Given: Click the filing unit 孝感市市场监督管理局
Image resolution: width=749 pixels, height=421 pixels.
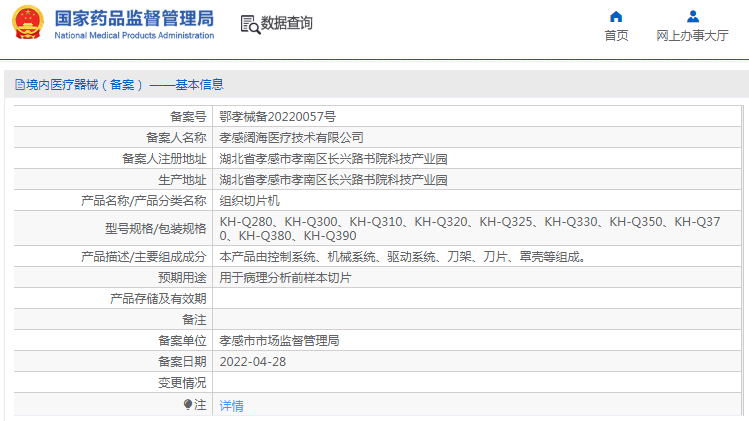Looking at the screenshot, I should tap(279, 341).
